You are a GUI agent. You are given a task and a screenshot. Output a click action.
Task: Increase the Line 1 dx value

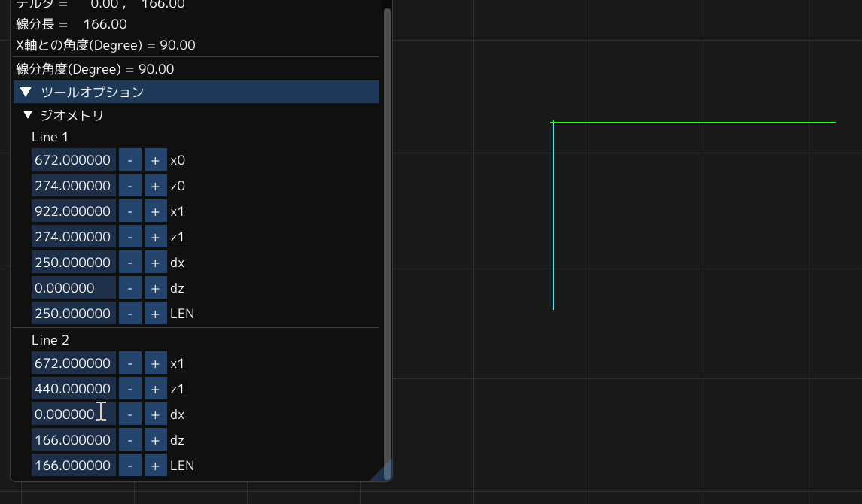click(156, 263)
